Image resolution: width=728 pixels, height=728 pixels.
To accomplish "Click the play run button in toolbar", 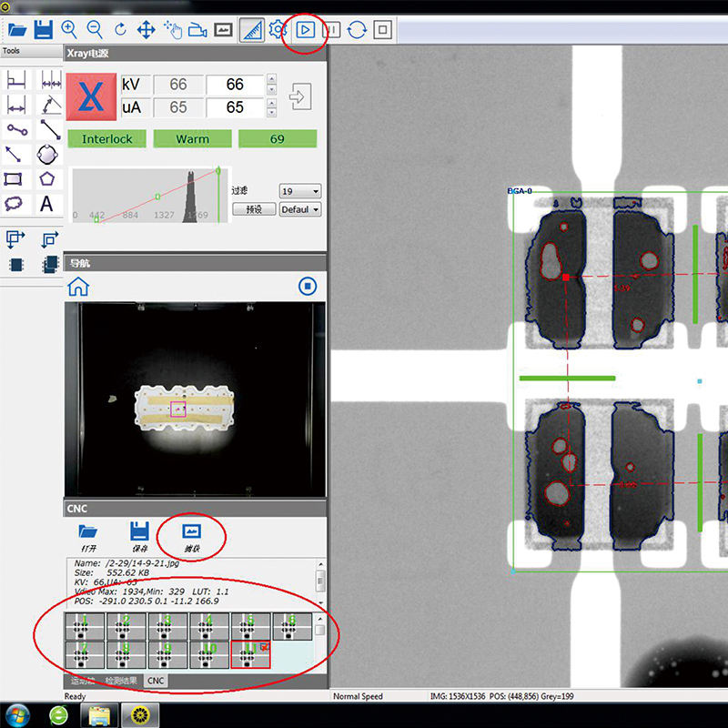I will [x=305, y=30].
